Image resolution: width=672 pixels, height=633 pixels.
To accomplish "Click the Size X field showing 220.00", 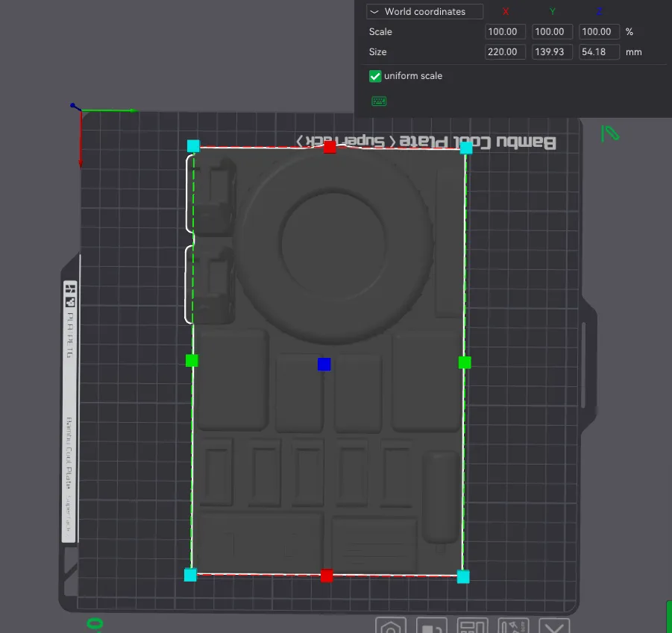I will coord(506,52).
